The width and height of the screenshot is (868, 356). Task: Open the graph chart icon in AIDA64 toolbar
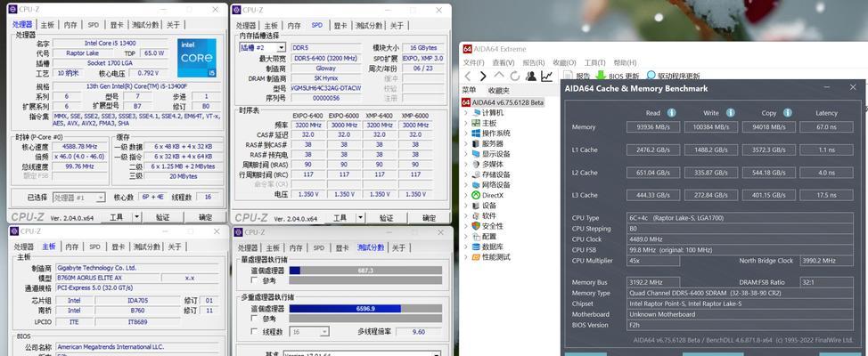click(x=546, y=77)
